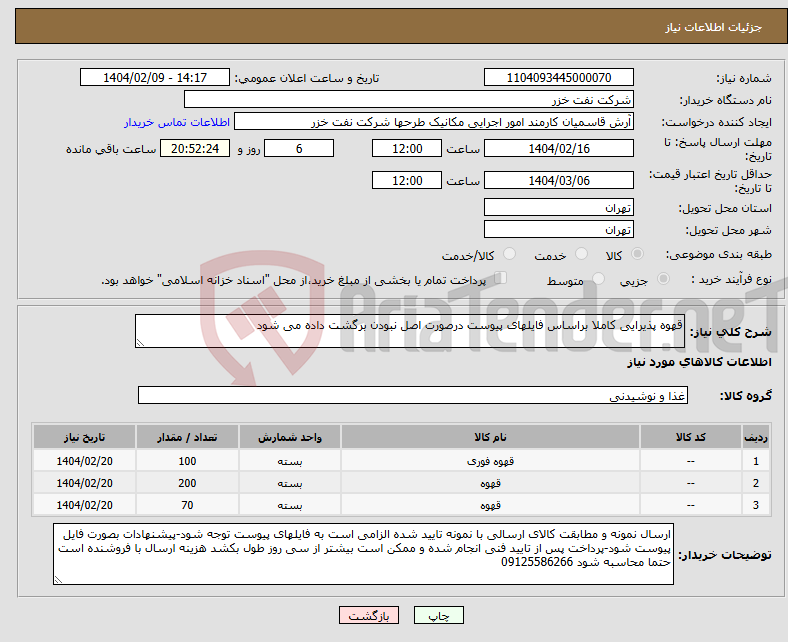
Task: Click row number 2 in the ردیف column
Action: pos(756,483)
